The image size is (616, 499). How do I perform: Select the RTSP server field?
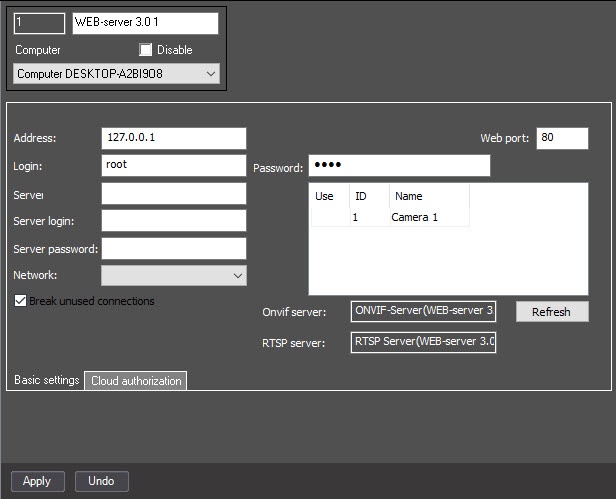423,342
